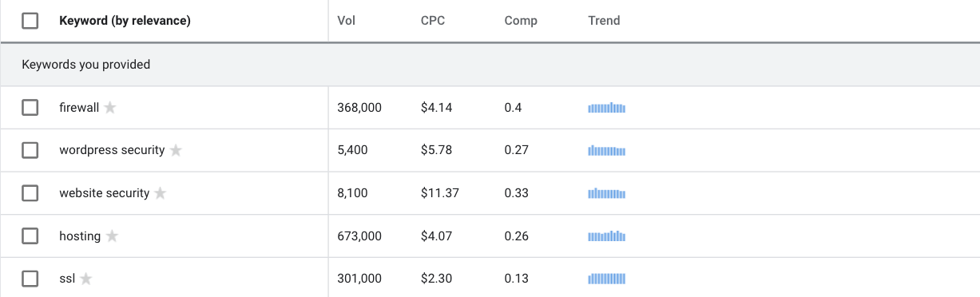Click the 0.33 competition value

516,193
